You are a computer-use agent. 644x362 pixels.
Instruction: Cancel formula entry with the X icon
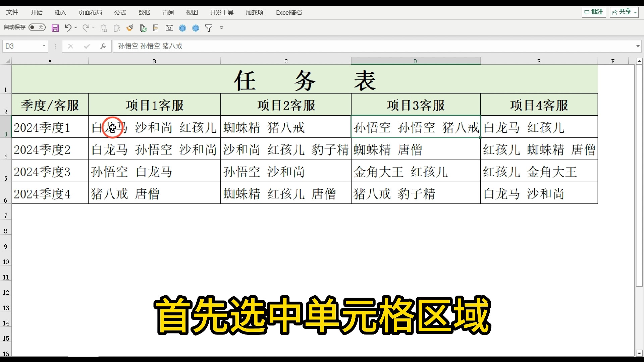[70, 46]
